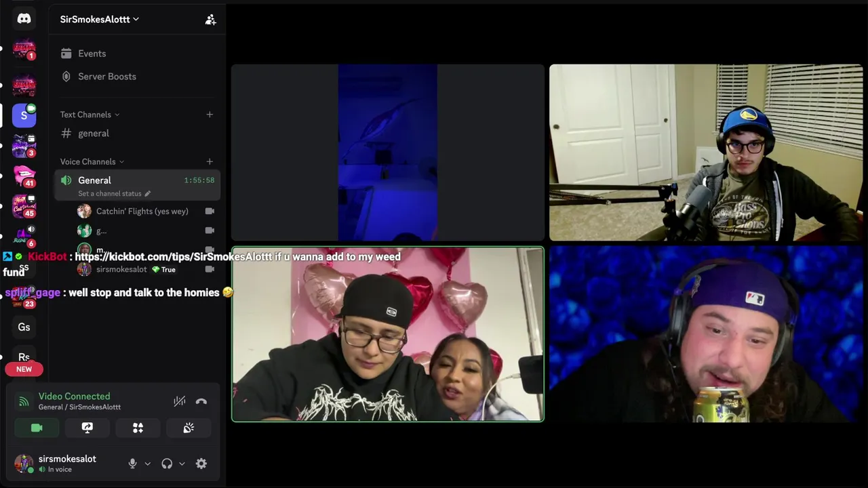868x488 pixels.
Task: Open the server with badge 6
Action: 24,236
